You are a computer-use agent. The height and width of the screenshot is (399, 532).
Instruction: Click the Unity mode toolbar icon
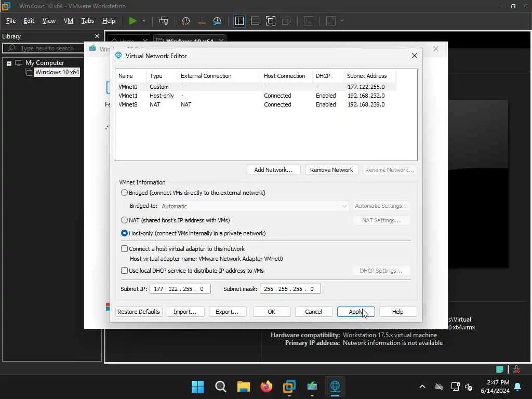[x=286, y=21]
